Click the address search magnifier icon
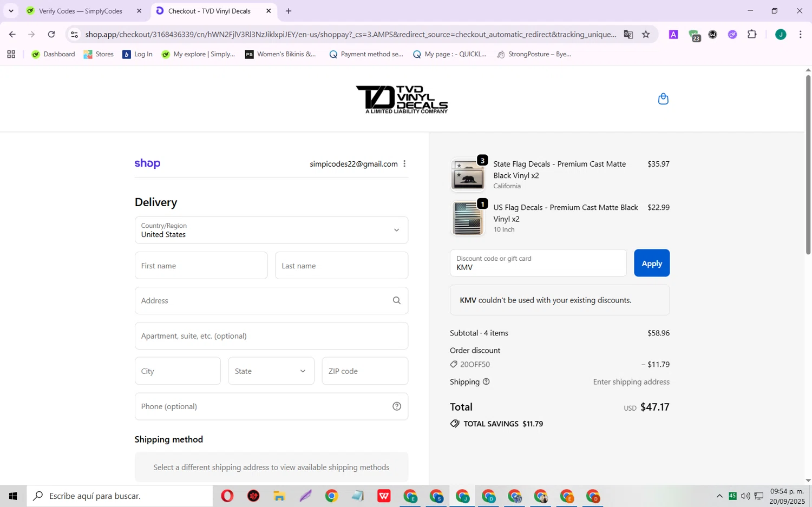The height and width of the screenshot is (507, 812). point(397,300)
